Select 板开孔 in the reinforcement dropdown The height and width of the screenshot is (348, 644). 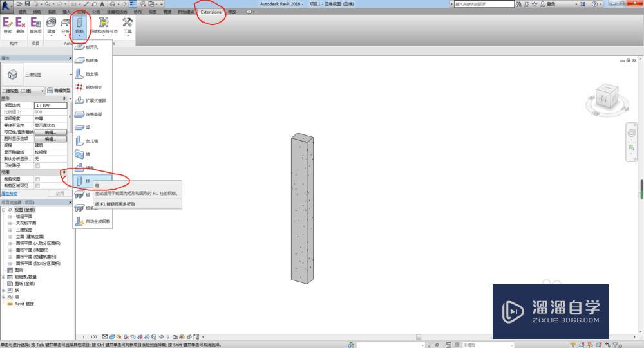click(x=92, y=47)
